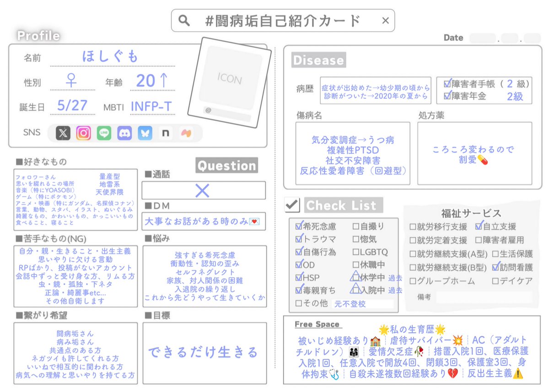
Task: Click the first Date year field
Action: pos(482,38)
